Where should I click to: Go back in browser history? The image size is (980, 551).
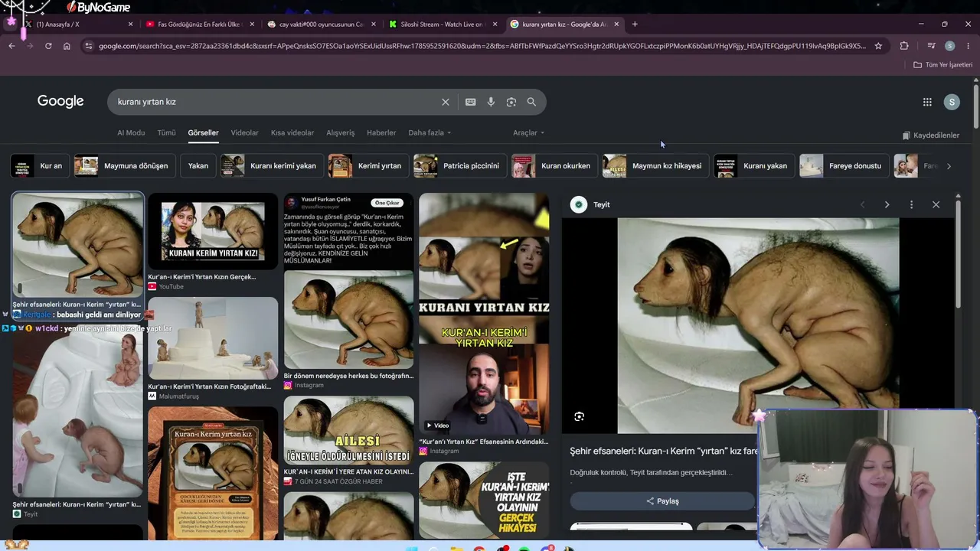11,46
